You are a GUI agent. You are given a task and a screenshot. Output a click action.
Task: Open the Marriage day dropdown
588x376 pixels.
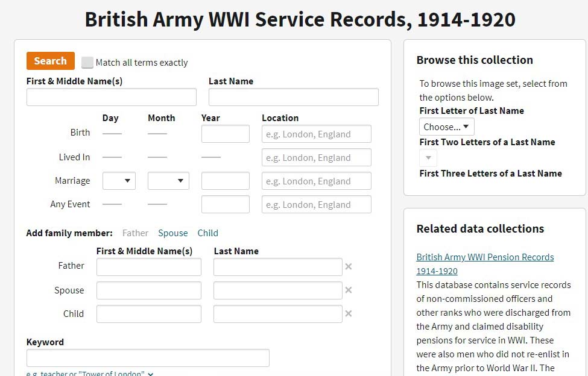click(x=119, y=181)
